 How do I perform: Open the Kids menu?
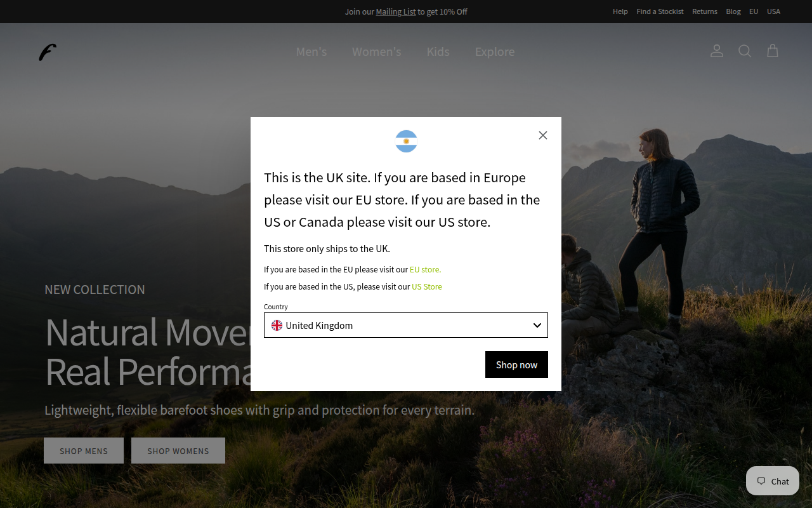[x=438, y=51]
